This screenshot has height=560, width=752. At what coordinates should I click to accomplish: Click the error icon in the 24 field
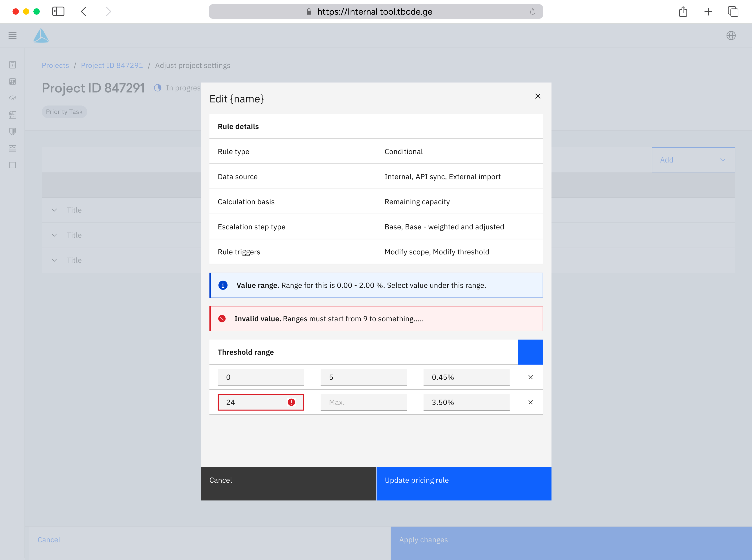tap(291, 402)
